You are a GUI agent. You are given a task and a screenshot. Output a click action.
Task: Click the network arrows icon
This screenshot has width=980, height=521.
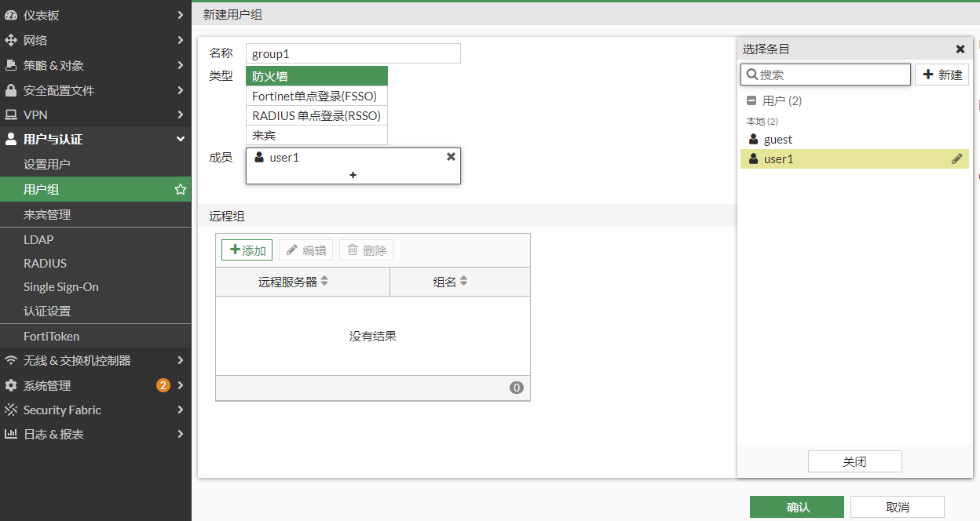coord(11,40)
